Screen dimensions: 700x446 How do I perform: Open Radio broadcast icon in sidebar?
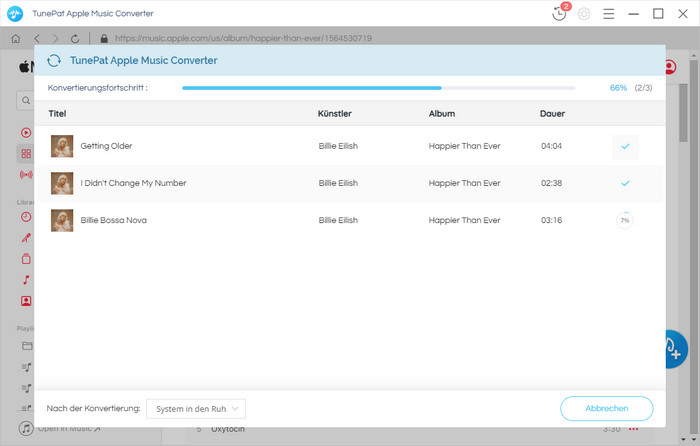[x=26, y=175]
